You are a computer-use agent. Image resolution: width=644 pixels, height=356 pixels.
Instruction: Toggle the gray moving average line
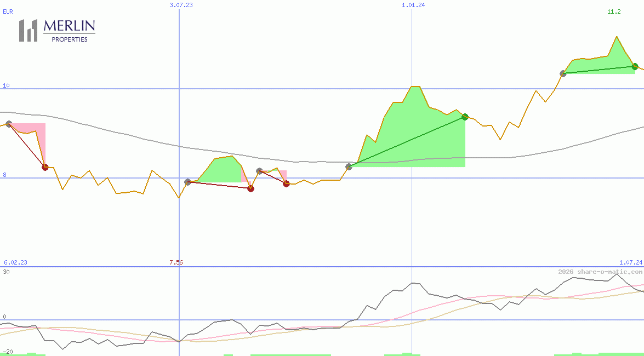click(164, 147)
